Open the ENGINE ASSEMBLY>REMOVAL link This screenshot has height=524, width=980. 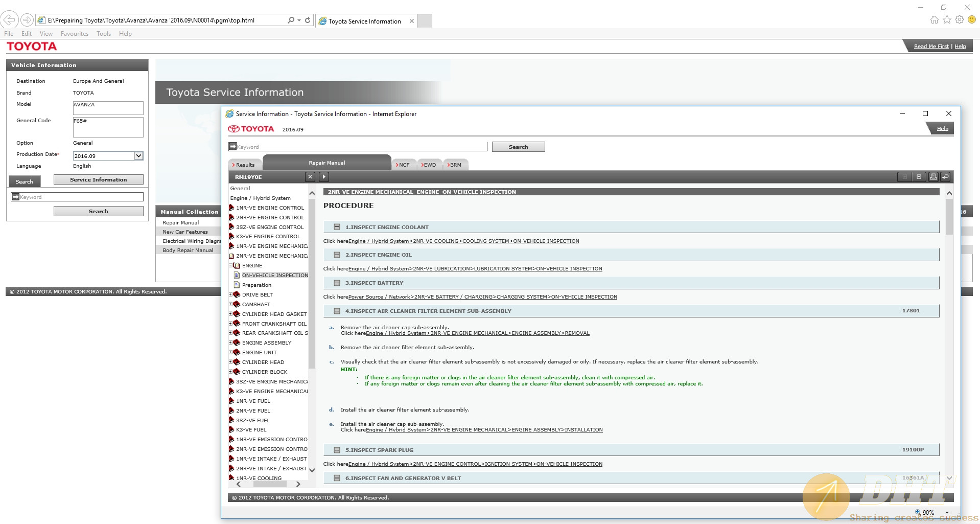478,333
